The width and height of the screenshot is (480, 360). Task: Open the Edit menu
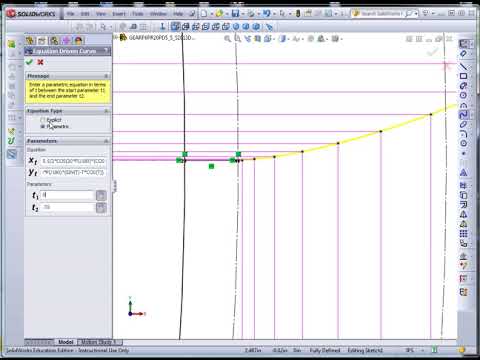coord(85,14)
